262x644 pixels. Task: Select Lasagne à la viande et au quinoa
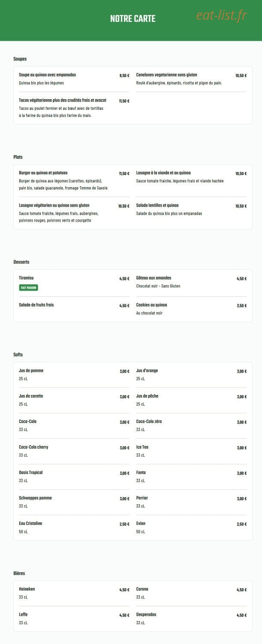[x=191, y=177]
